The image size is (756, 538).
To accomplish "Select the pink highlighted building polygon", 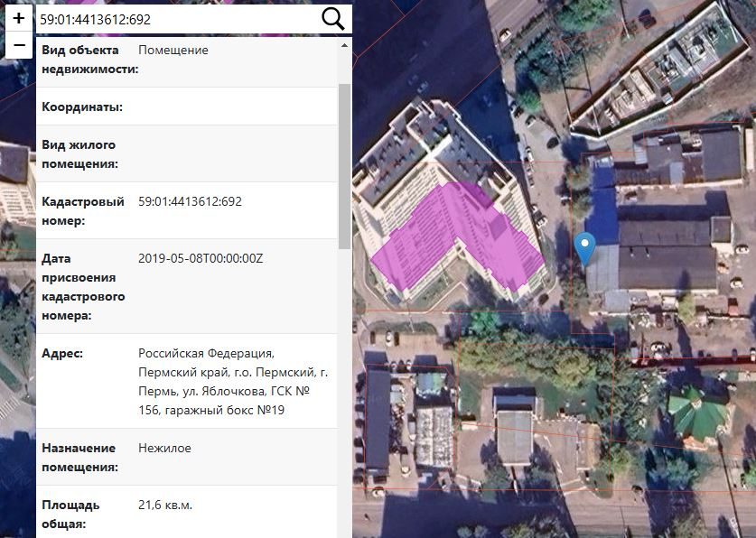I will click(x=457, y=237).
